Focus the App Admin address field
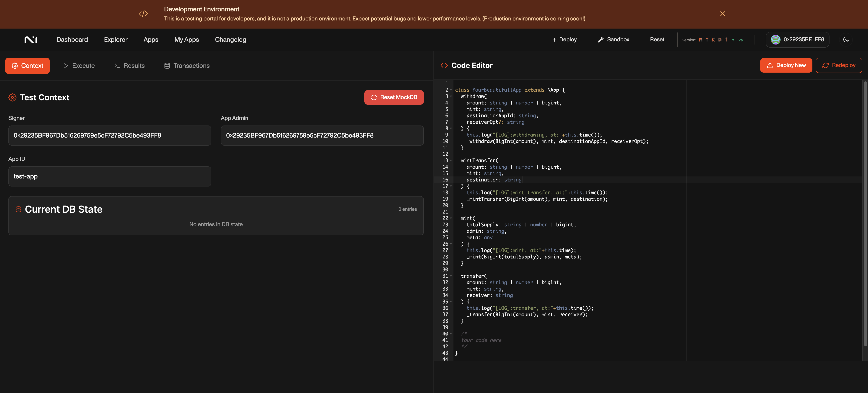 click(322, 135)
